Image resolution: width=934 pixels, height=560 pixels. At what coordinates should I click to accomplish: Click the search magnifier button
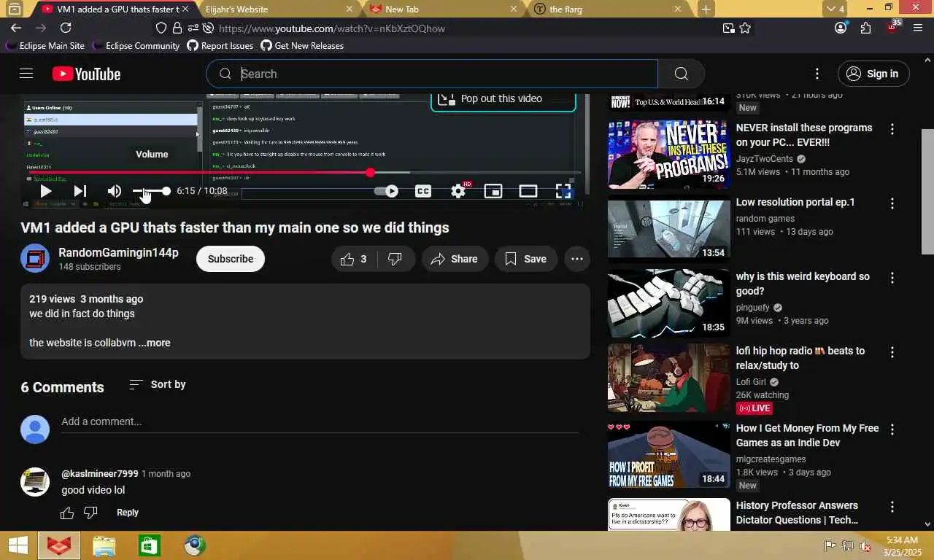(x=681, y=74)
